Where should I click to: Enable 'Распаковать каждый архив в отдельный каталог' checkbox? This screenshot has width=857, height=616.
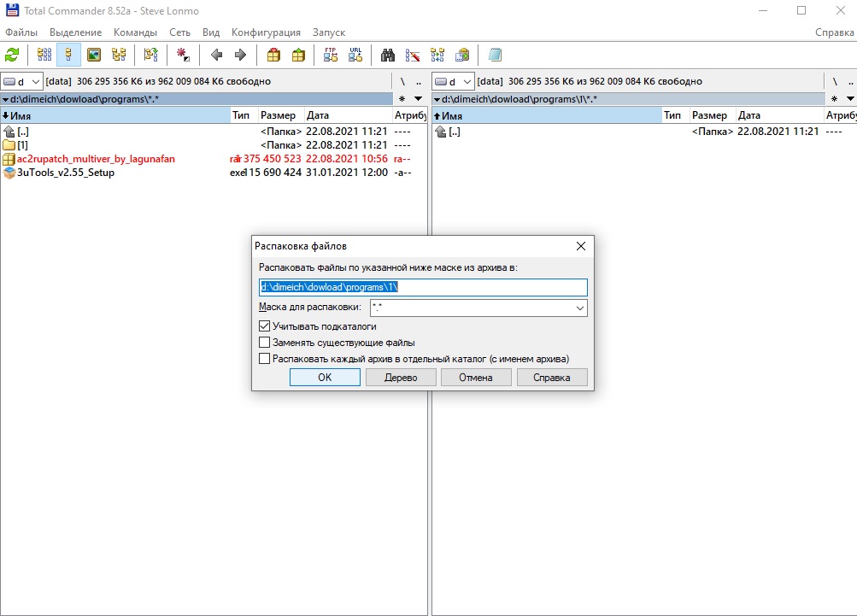click(x=265, y=359)
